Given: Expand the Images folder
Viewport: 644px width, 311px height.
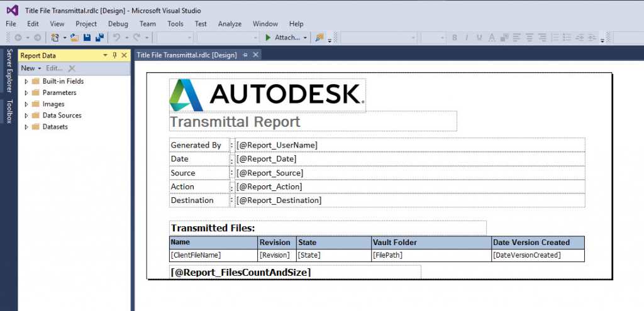Looking at the screenshot, I should (x=26, y=104).
